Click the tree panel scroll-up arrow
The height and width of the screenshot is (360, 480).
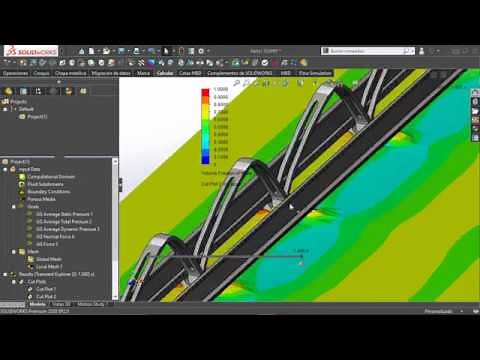point(115,162)
